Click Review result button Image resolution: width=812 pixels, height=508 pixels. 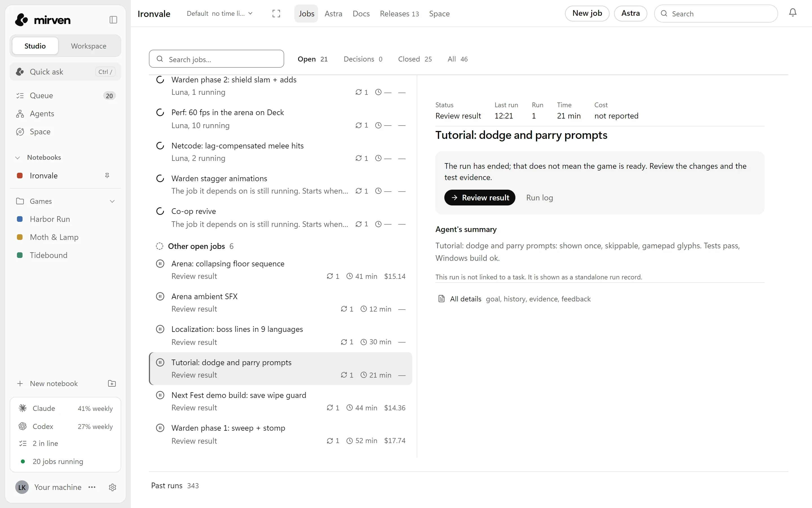(x=480, y=198)
